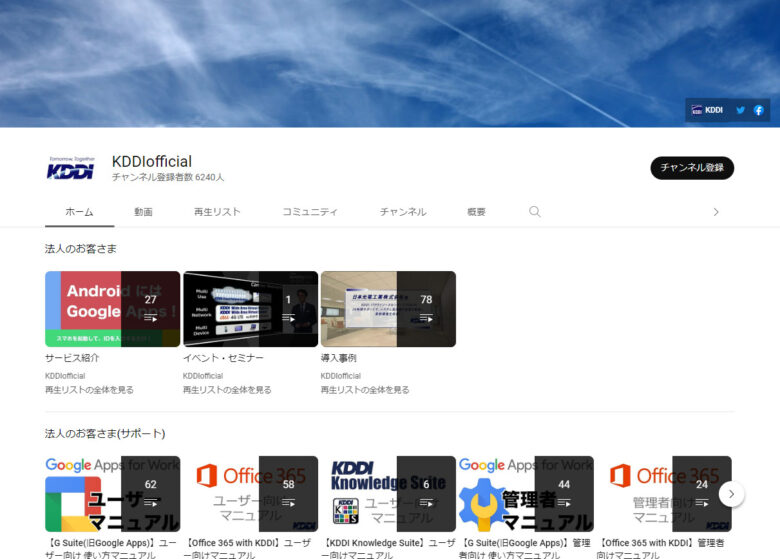Open the Twitter icon in the banner
The height and width of the screenshot is (559, 780).
[740, 110]
